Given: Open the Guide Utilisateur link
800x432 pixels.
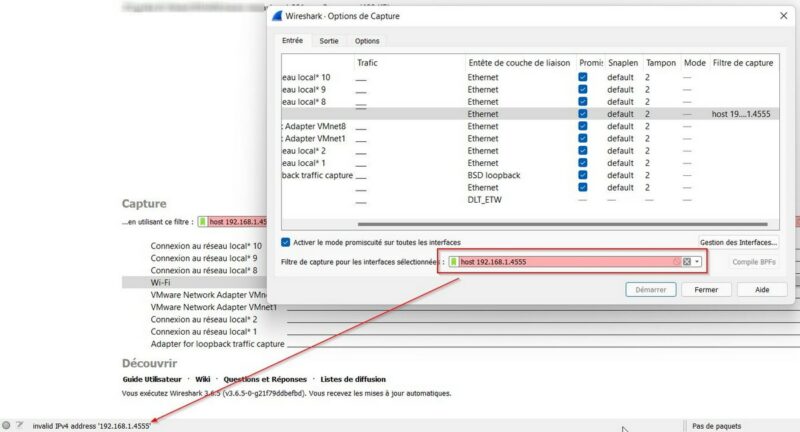Looking at the screenshot, I should tap(152, 379).
